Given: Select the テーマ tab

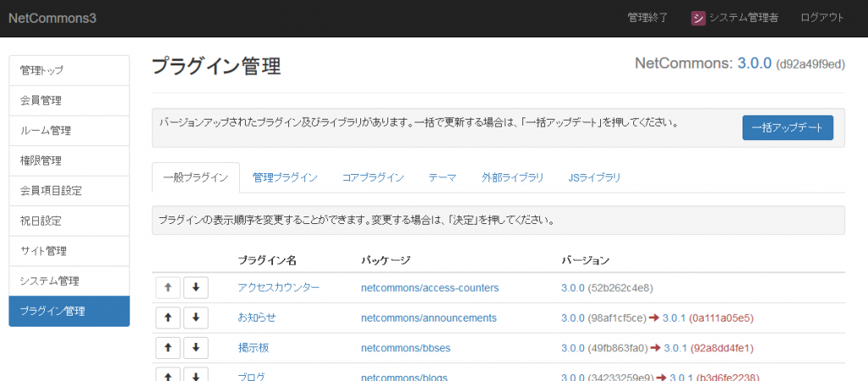Looking at the screenshot, I should pyautogui.click(x=442, y=177).
